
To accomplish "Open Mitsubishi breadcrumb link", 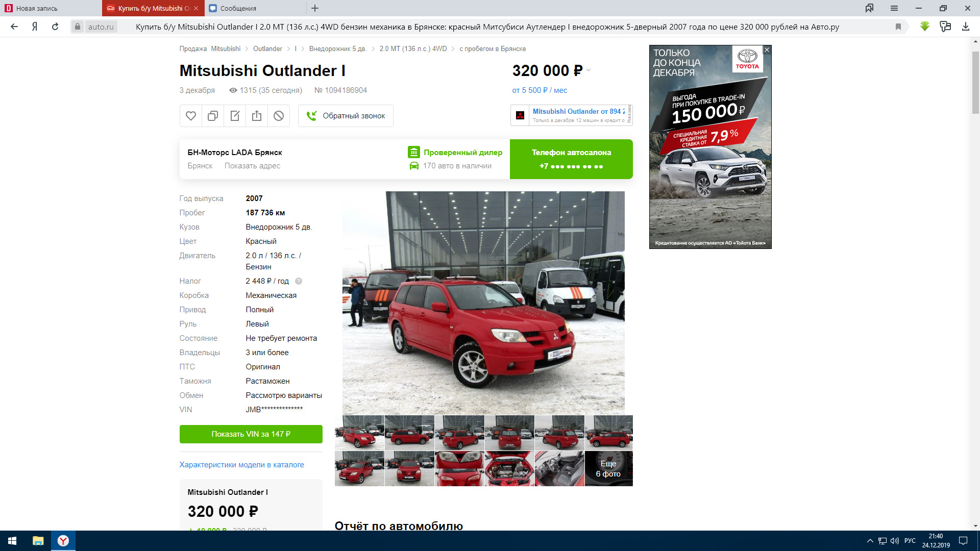I will 226,49.
